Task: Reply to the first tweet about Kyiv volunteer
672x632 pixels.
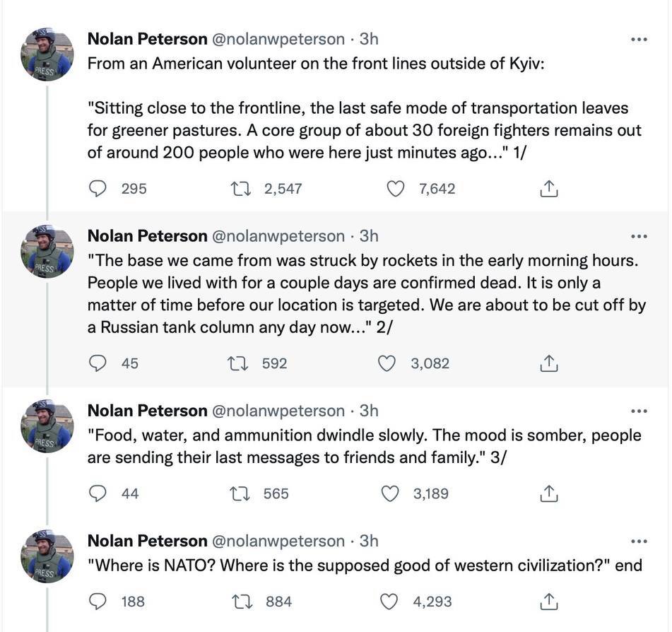Action: tap(98, 189)
